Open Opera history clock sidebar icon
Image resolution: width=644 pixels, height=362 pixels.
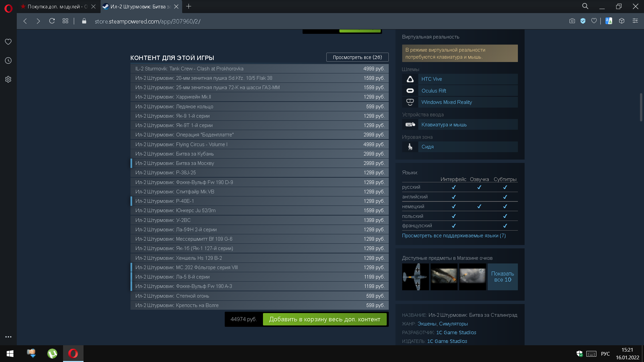[8, 60]
